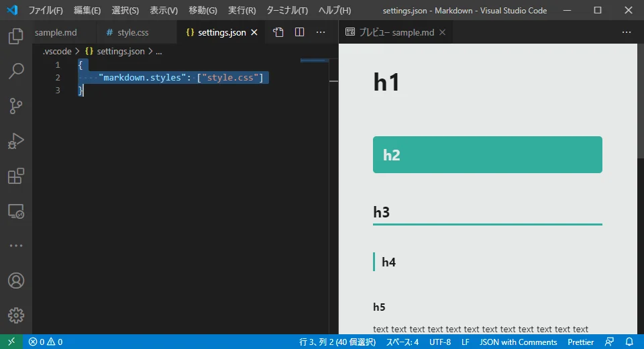
Task: Change encoding via UTF-8 indicator
Action: pyautogui.click(x=440, y=342)
